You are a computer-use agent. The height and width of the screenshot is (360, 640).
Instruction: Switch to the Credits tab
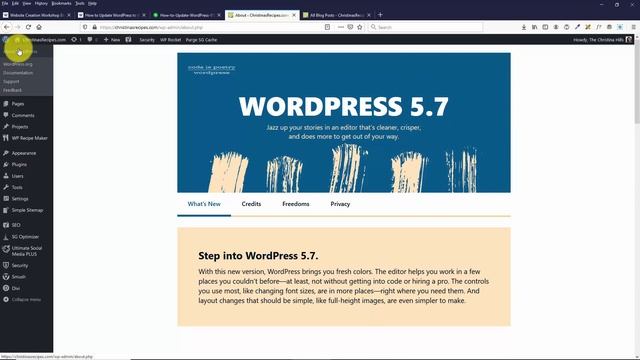click(251, 204)
